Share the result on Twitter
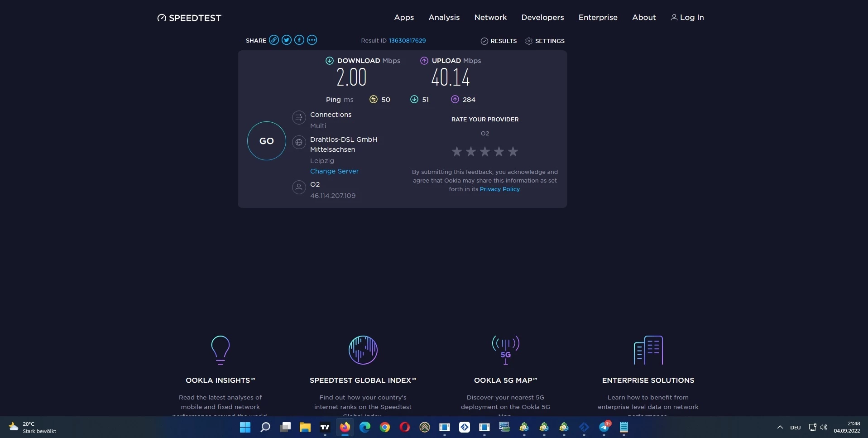 pos(287,40)
